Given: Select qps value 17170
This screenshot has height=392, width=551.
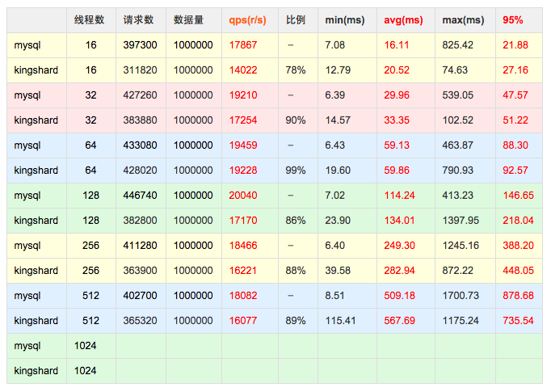Looking at the screenshot, I should point(243,221).
